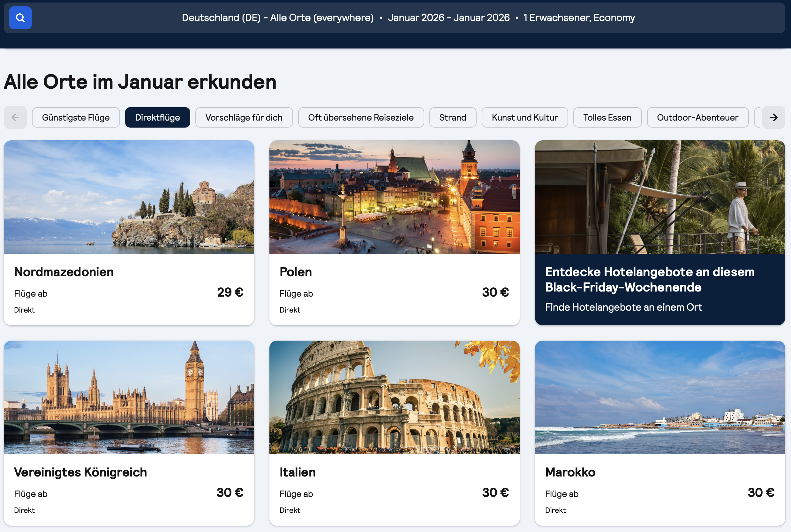Choose the Kunst und Kultur chip
This screenshot has width=791, height=532.
click(x=524, y=117)
